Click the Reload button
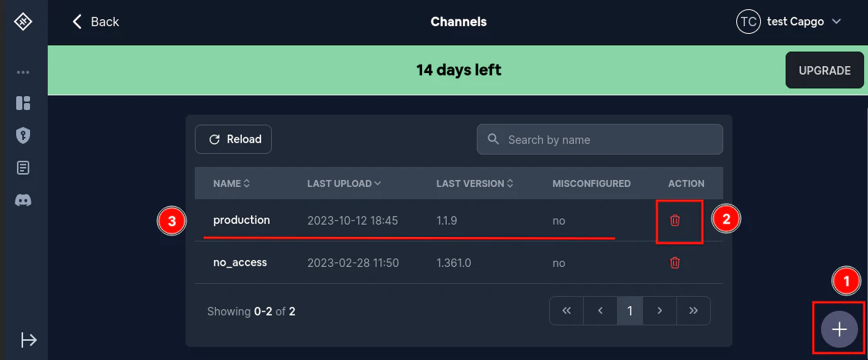This screenshot has width=868, height=360. click(233, 139)
